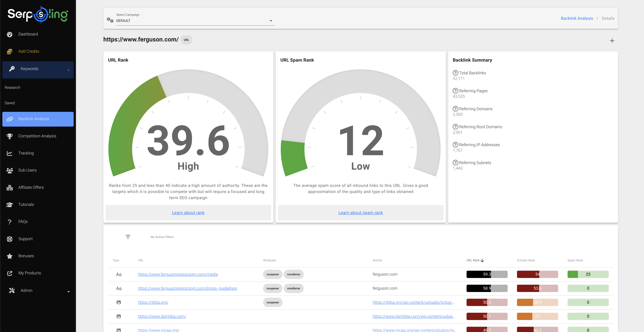Open the table filter icon
The image size is (644, 332).
(128, 237)
